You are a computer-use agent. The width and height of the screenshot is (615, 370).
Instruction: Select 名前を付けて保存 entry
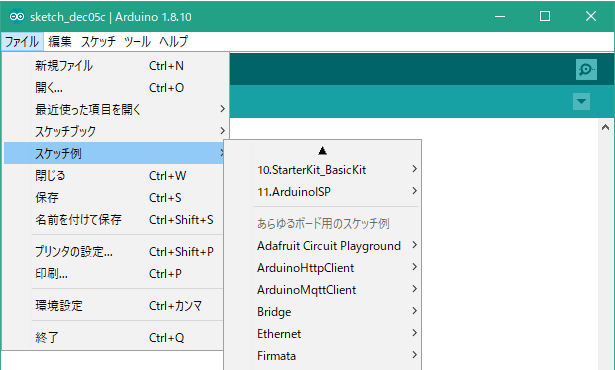point(114,219)
